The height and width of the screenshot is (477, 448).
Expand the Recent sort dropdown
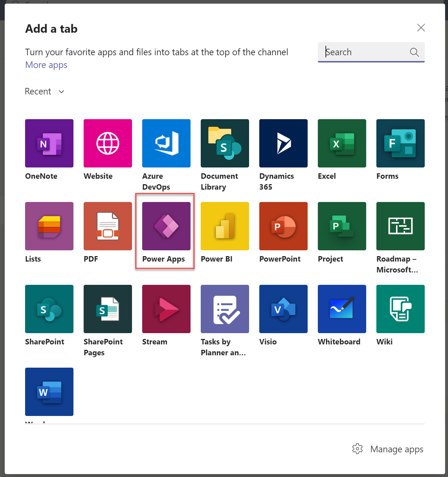coord(45,92)
